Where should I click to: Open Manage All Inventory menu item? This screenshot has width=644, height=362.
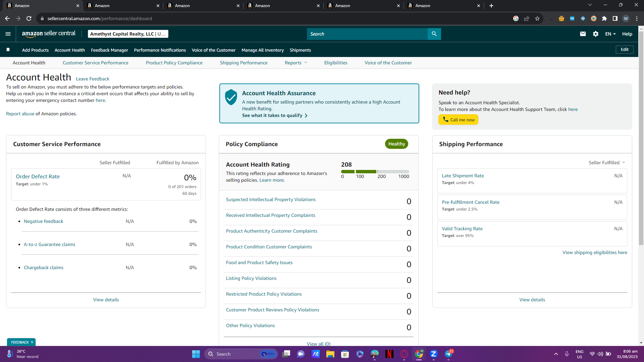[263, 50]
